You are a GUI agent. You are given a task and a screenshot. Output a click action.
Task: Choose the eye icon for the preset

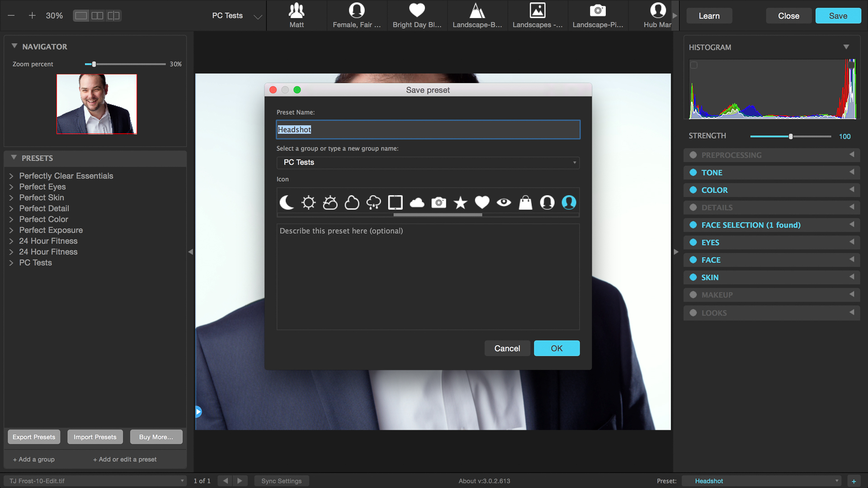point(504,202)
